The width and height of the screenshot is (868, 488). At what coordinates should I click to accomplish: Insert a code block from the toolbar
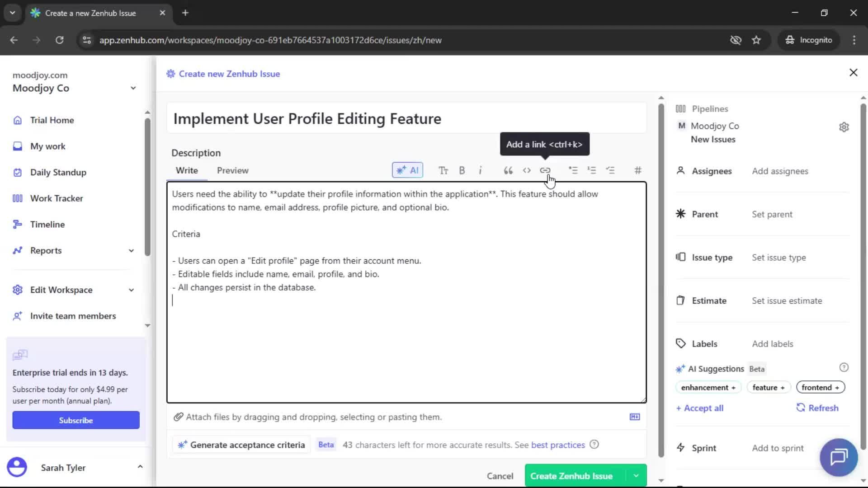click(527, 170)
